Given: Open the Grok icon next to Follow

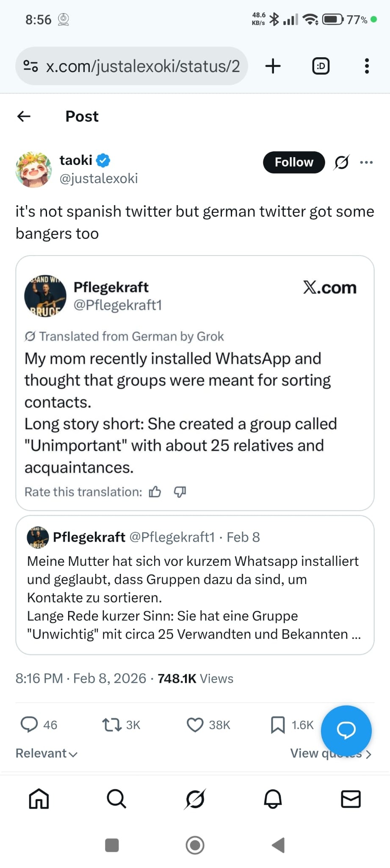Looking at the screenshot, I should coord(341,162).
